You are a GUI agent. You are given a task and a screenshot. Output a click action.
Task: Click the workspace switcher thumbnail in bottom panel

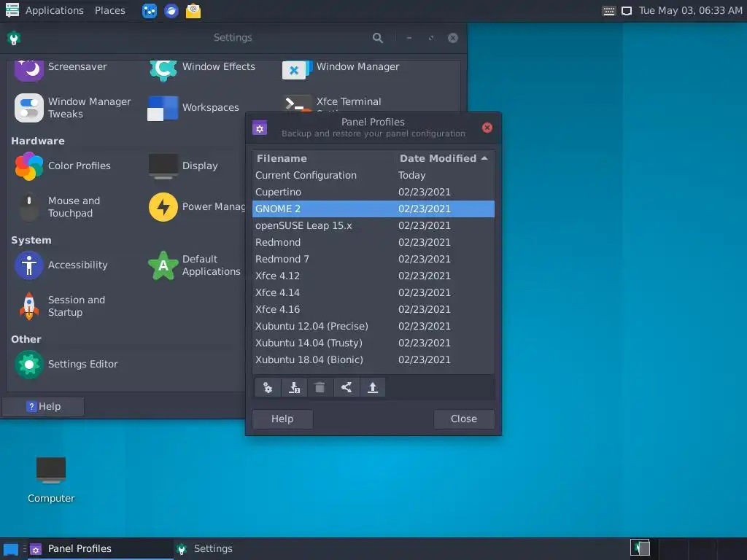tap(640, 548)
